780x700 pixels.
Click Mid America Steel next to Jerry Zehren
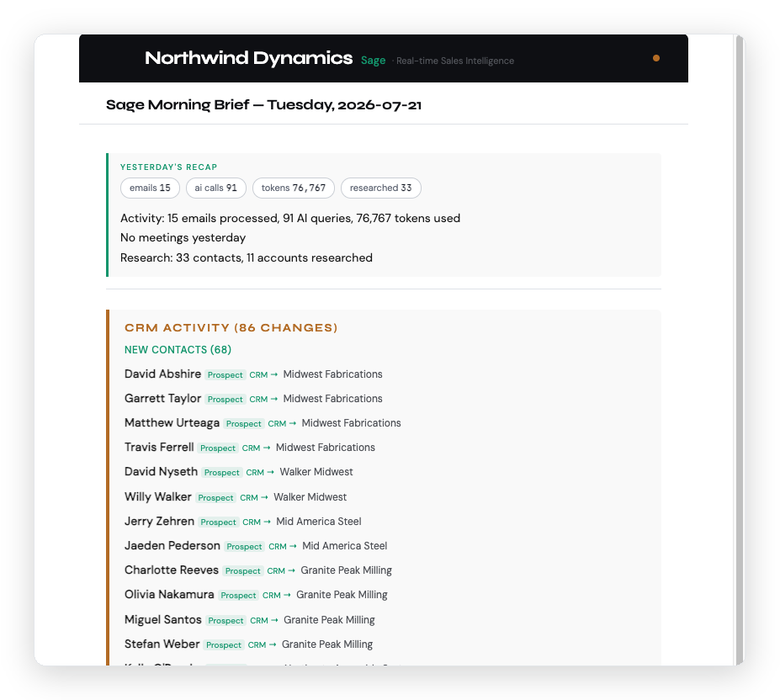pyautogui.click(x=319, y=522)
